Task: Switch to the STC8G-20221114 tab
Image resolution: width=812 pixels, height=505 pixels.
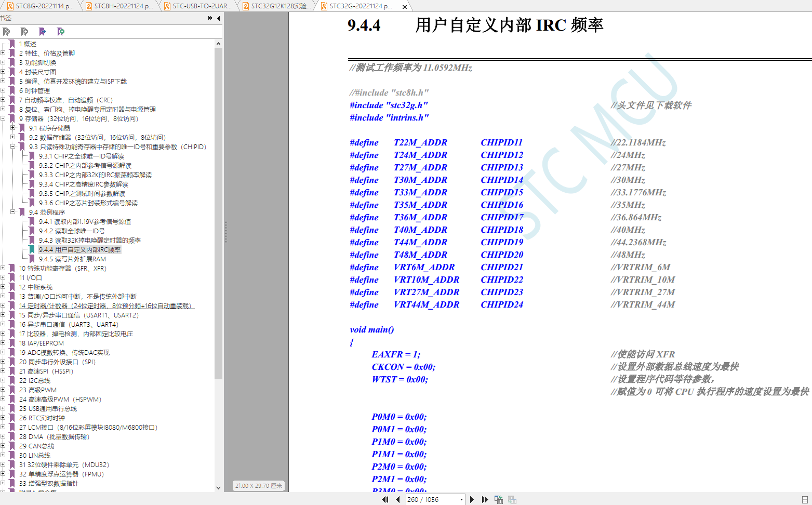Action: (x=41, y=6)
